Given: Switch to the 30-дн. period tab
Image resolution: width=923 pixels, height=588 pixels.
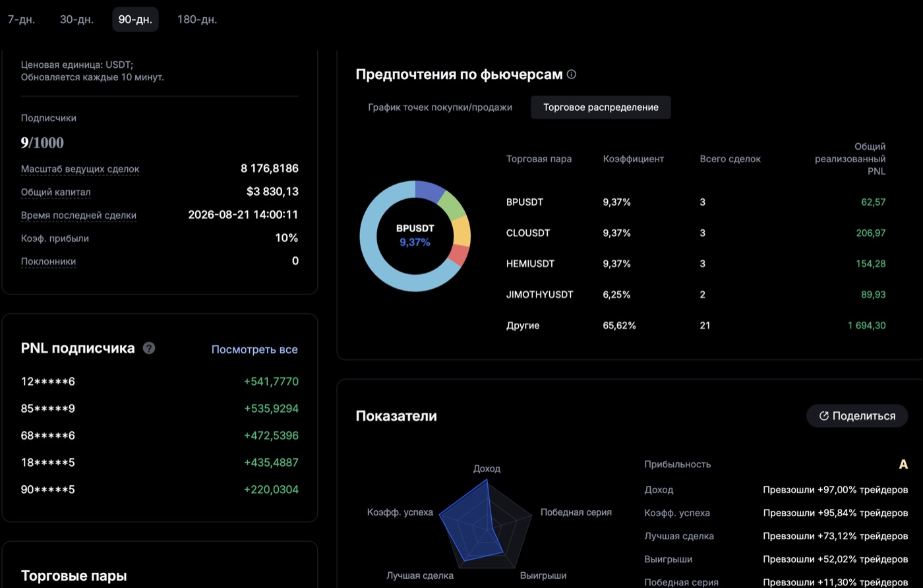Looking at the screenshot, I should [x=76, y=19].
